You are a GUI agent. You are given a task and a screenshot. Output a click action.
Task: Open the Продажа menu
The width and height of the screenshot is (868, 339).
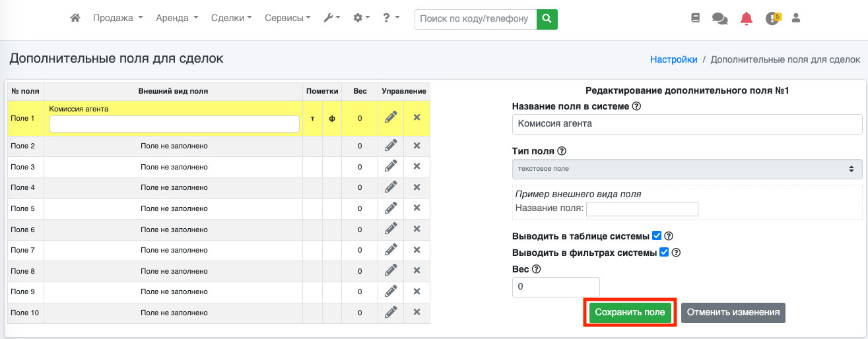pyautogui.click(x=117, y=18)
